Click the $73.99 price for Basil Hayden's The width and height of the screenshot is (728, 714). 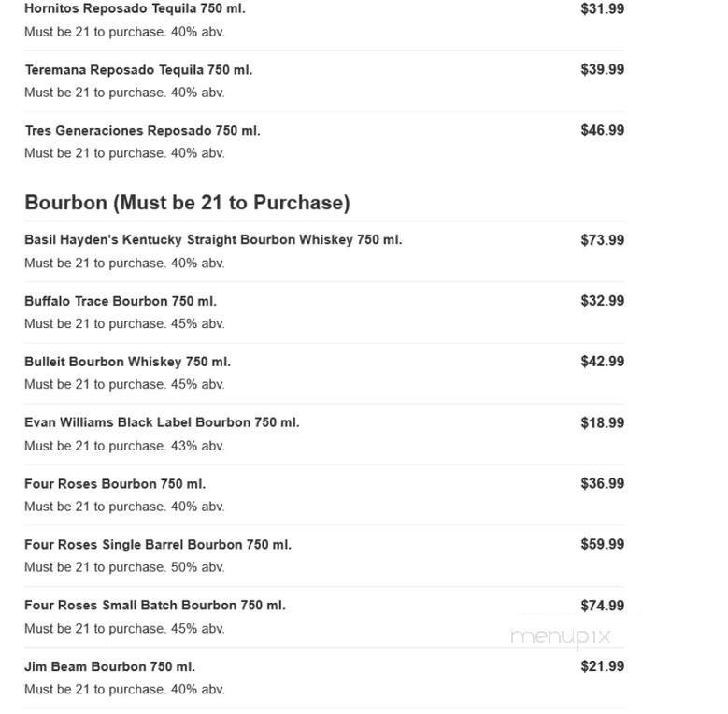click(x=602, y=240)
